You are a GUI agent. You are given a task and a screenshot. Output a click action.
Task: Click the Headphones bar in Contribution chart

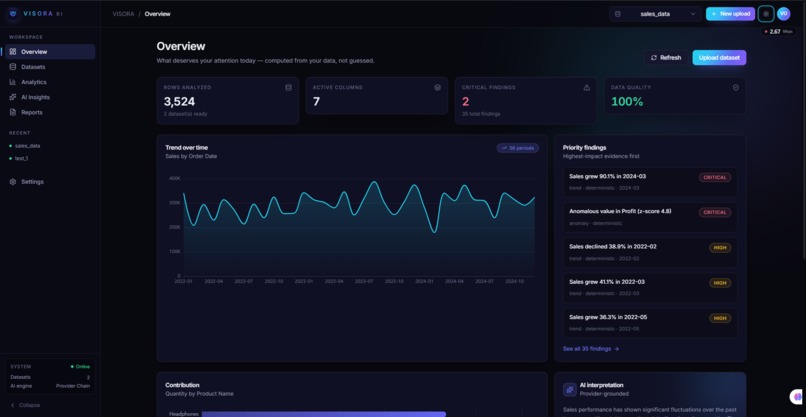(324, 414)
